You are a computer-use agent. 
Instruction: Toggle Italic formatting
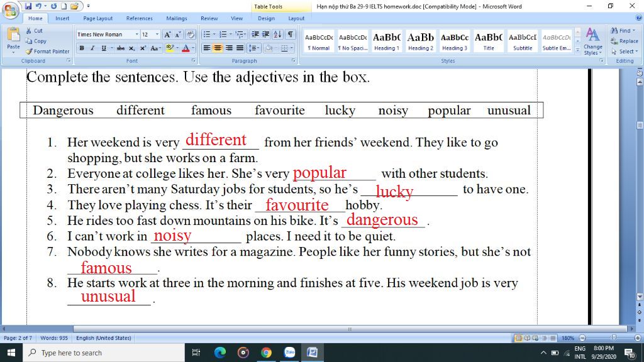point(92,48)
